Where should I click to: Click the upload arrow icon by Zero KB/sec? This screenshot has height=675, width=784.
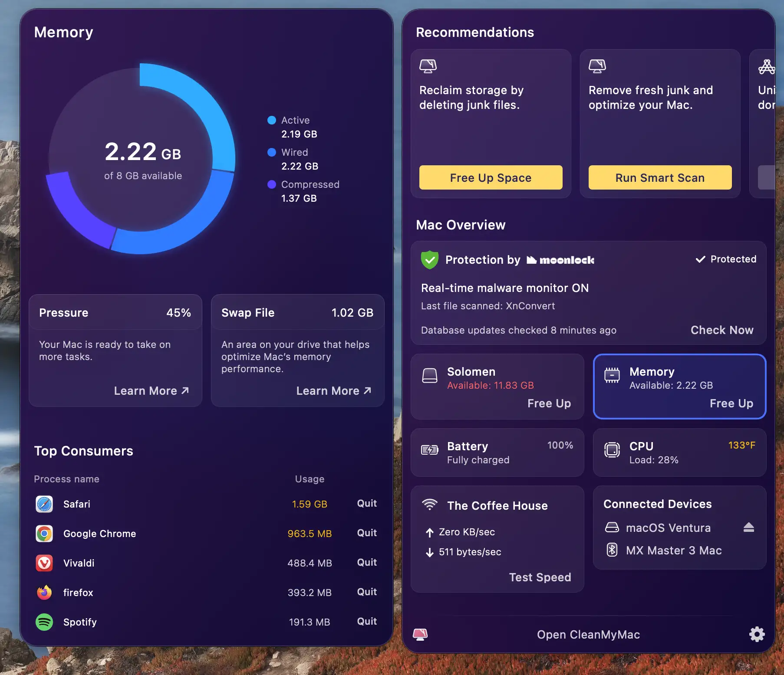[430, 532]
